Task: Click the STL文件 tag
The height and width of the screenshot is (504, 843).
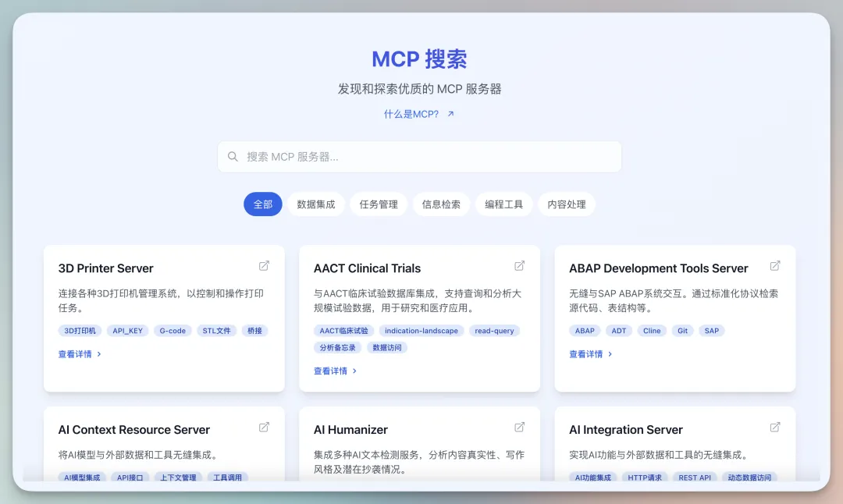Action: coord(217,331)
